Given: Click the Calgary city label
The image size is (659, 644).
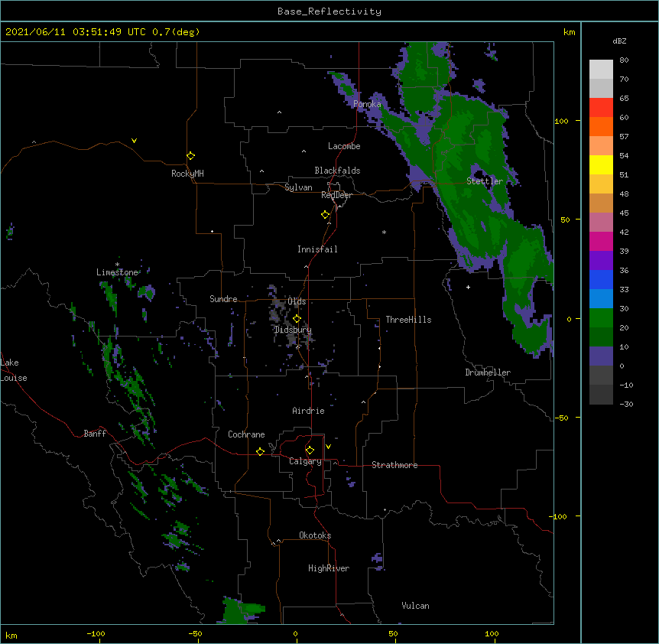Looking at the screenshot, I should pos(305,461).
